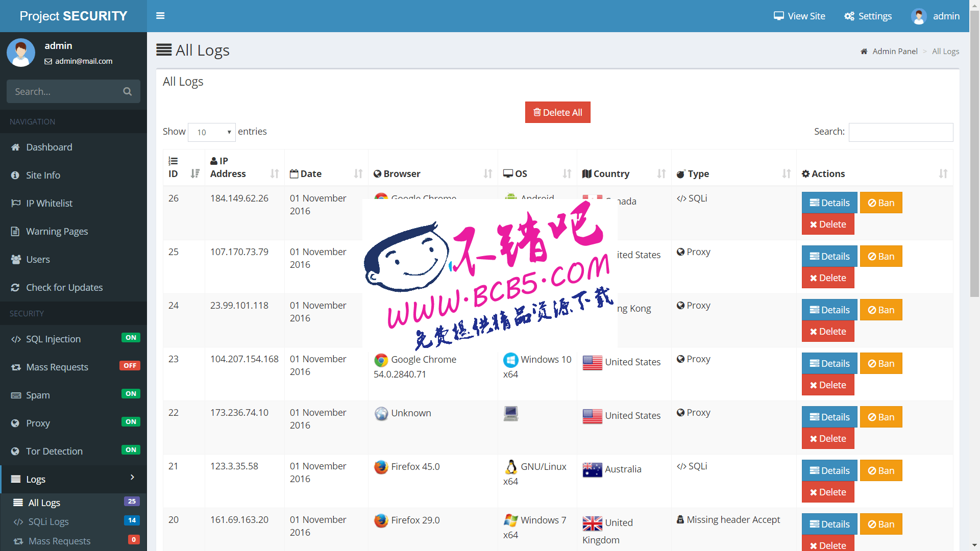Toggle Tor Detection ON badge
Image resolution: width=980 pixels, height=551 pixels.
coord(131,450)
